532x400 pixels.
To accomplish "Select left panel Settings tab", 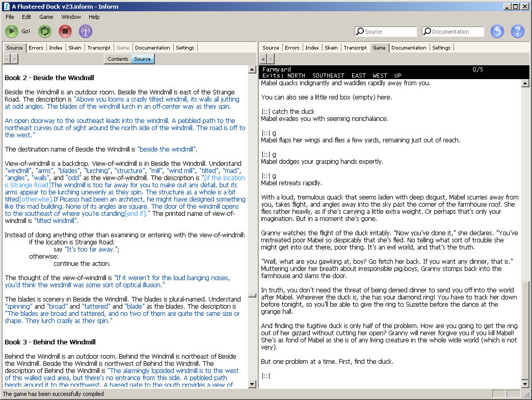I will [x=185, y=47].
